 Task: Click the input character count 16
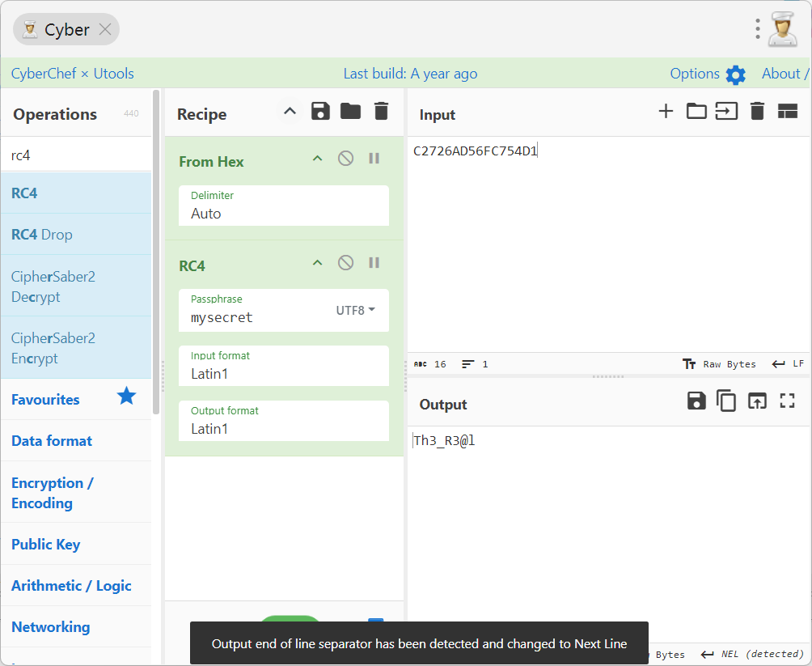430,364
